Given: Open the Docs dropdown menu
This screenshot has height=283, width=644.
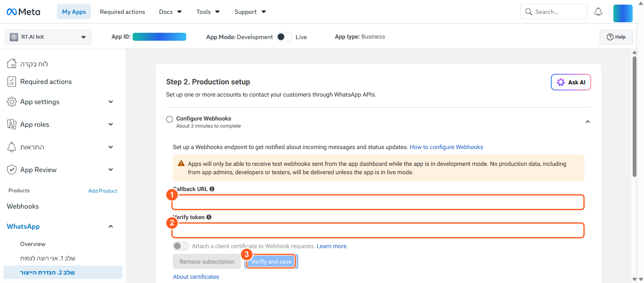Looking at the screenshot, I should pos(170,12).
